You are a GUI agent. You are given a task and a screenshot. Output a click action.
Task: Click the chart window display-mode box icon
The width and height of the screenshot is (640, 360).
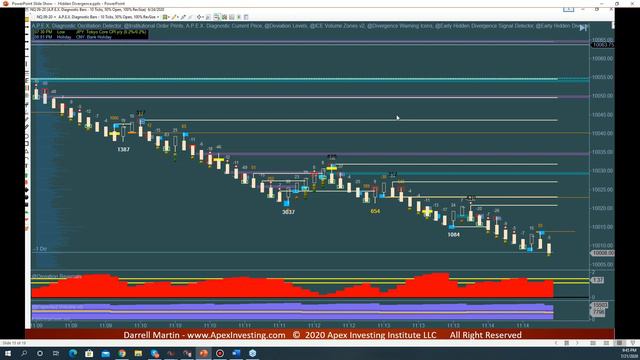tap(568, 9)
